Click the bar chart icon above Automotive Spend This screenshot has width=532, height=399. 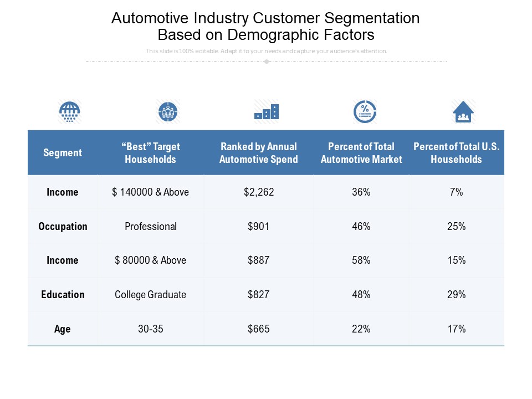(x=267, y=111)
